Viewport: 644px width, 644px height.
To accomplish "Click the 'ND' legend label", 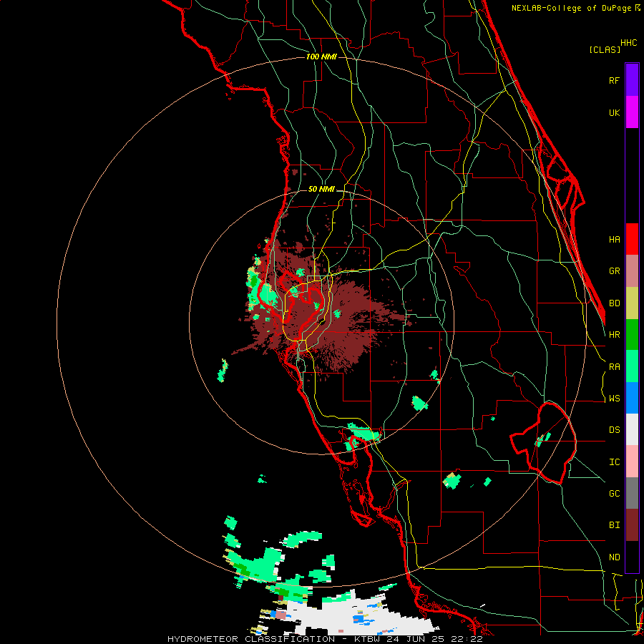I will [614, 557].
